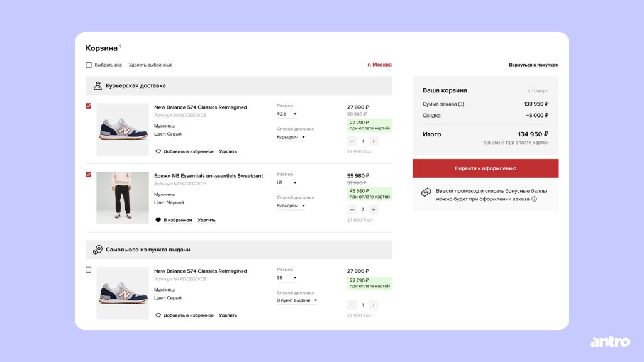The width and height of the screenshot is (644, 362).
Task: Open "Брюки NB Essentials uni-ssentials Sweatpant" title
Action: [x=209, y=176]
